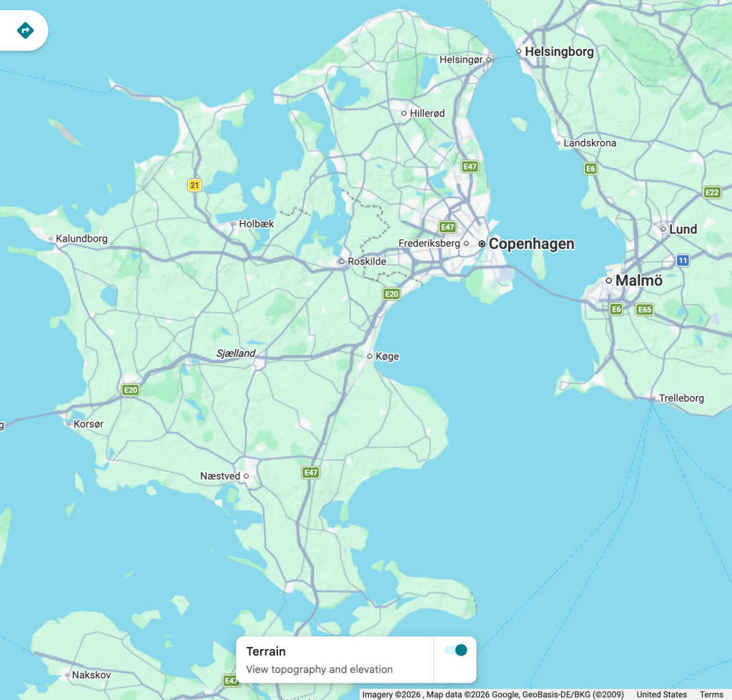The image size is (732, 700).
Task: Click the E6 shield near Landskrona
Action: (590, 169)
